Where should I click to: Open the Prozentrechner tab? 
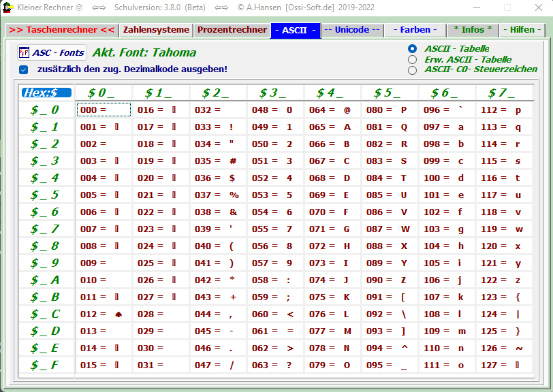click(x=232, y=30)
